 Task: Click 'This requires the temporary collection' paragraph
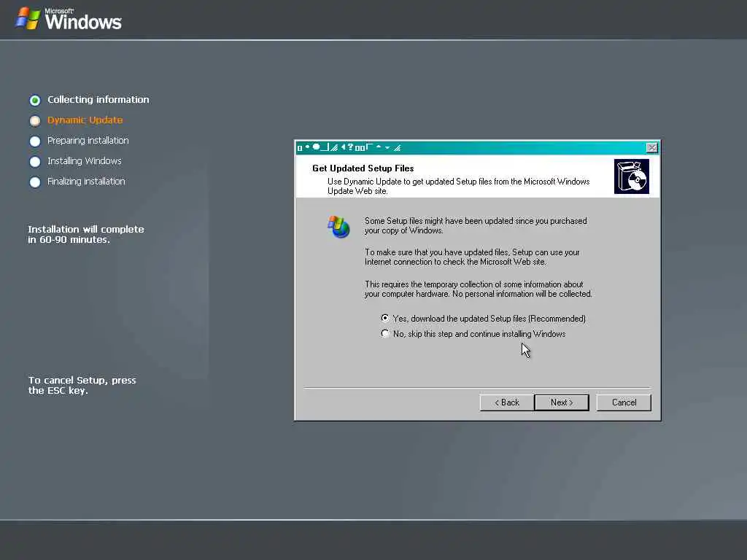click(x=479, y=289)
